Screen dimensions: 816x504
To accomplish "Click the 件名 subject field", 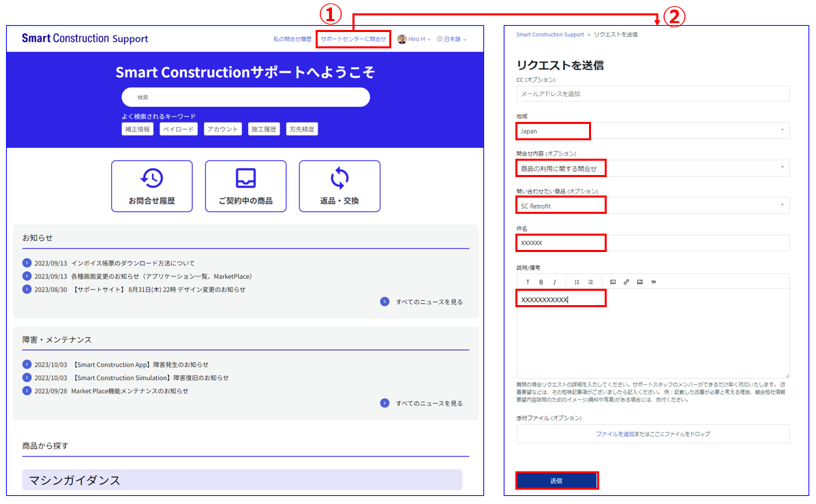I will click(652, 243).
